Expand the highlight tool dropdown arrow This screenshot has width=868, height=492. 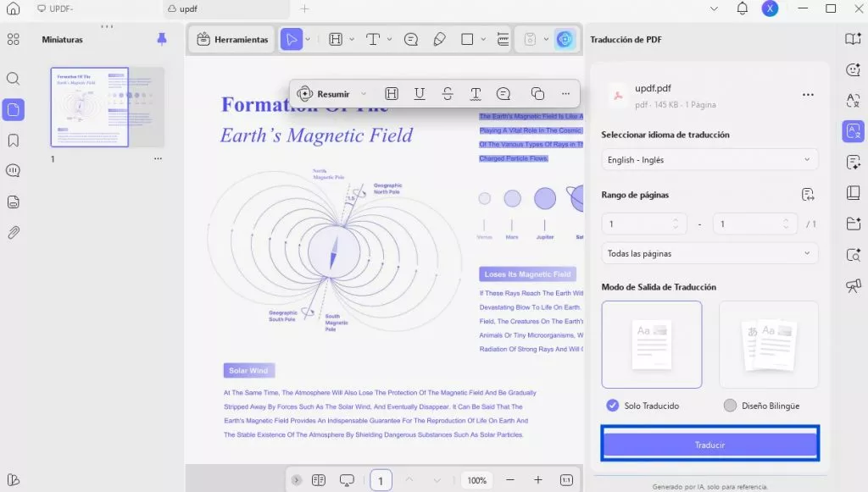click(x=352, y=39)
